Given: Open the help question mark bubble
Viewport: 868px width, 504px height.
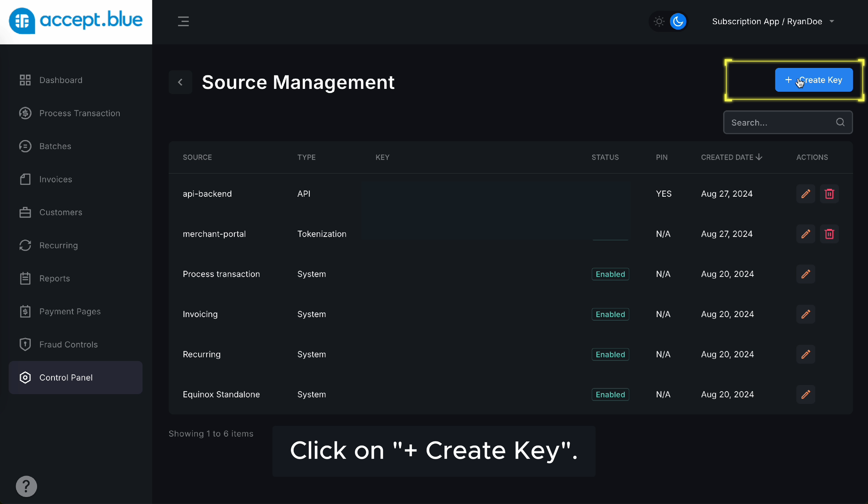Looking at the screenshot, I should (x=26, y=486).
